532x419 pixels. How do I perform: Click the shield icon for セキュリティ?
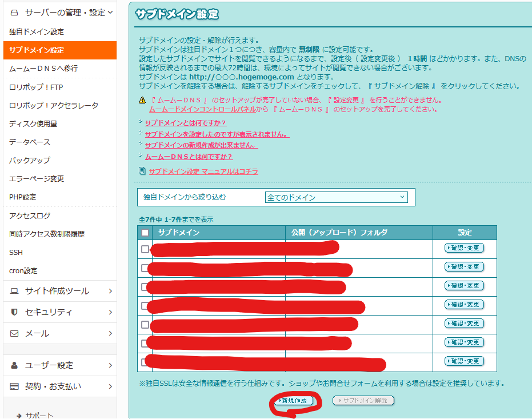(x=14, y=312)
